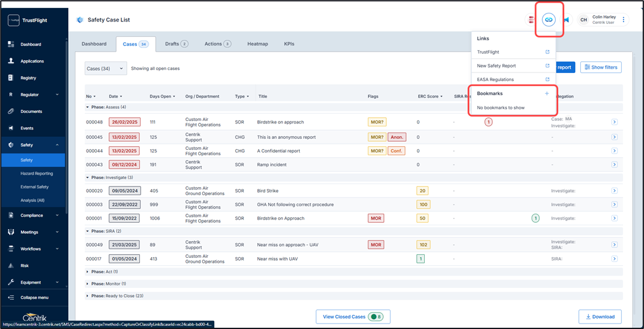This screenshot has width=644, height=329.
Task: Expand the Compliance sidebar menu
Action: pos(33,215)
